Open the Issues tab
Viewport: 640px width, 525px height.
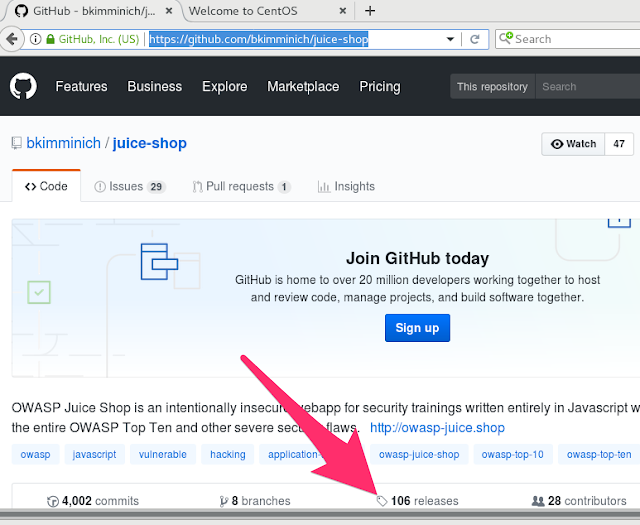tap(130, 187)
